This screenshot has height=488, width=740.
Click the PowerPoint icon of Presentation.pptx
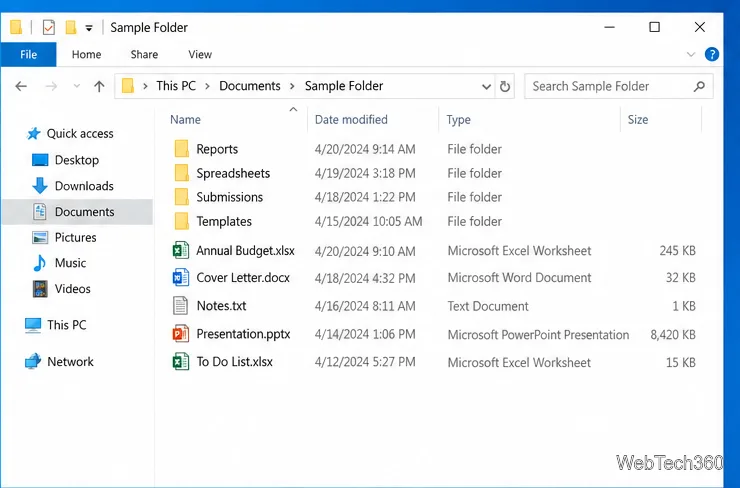click(181, 334)
